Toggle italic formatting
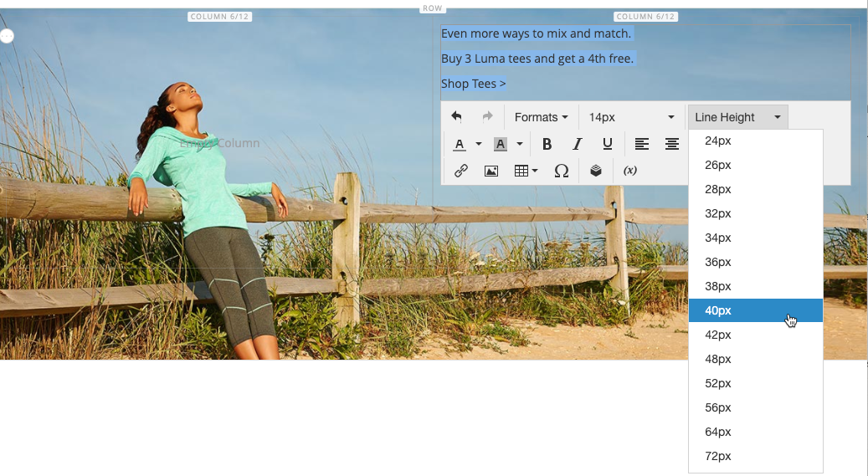868x476 pixels. tap(577, 144)
